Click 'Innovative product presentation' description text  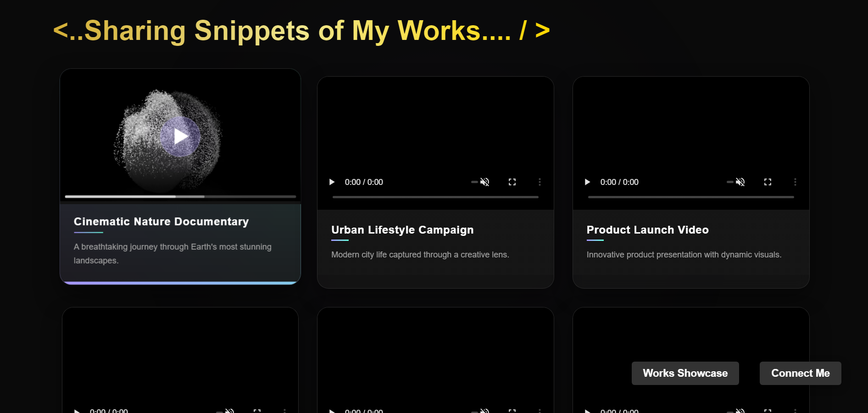[x=684, y=255]
